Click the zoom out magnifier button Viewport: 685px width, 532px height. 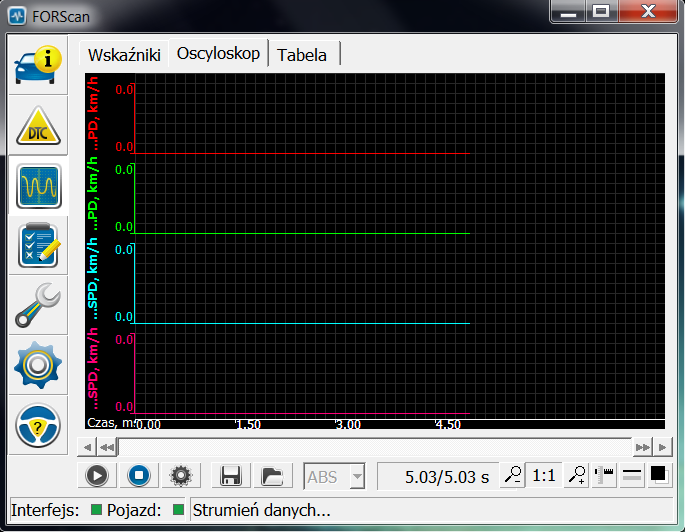(x=512, y=476)
